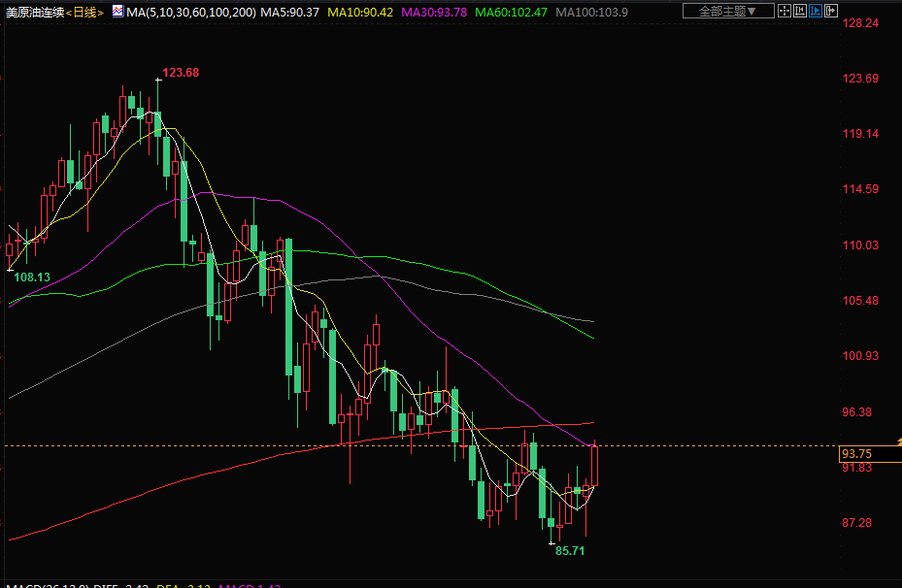The height and width of the screenshot is (588, 902).
Task: Click the blue highlighted chart mode icon
Action: [816, 11]
